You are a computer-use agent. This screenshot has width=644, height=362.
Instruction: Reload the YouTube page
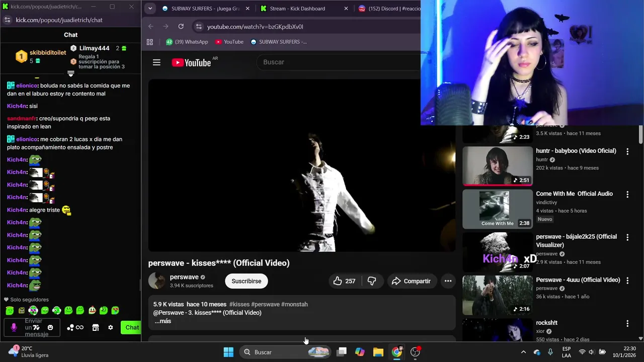point(181,27)
